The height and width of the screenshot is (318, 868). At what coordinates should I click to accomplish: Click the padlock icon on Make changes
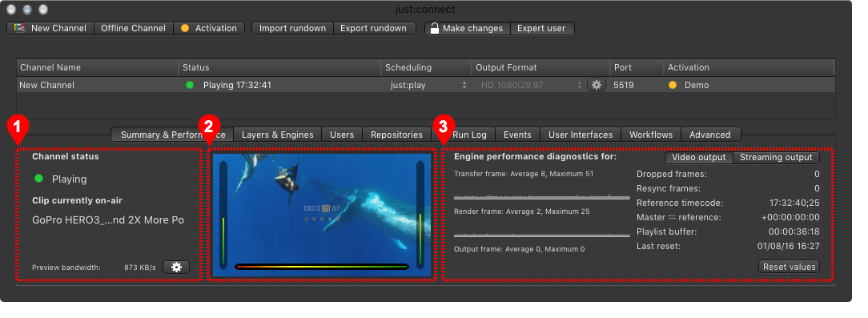[x=435, y=28]
